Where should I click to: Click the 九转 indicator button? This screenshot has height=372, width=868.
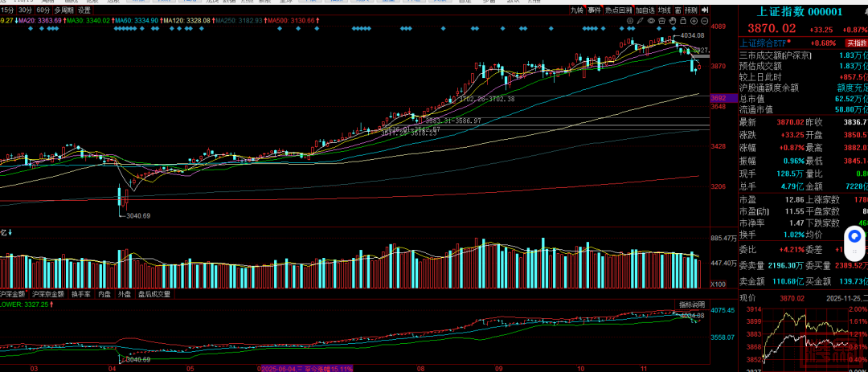coord(577,10)
